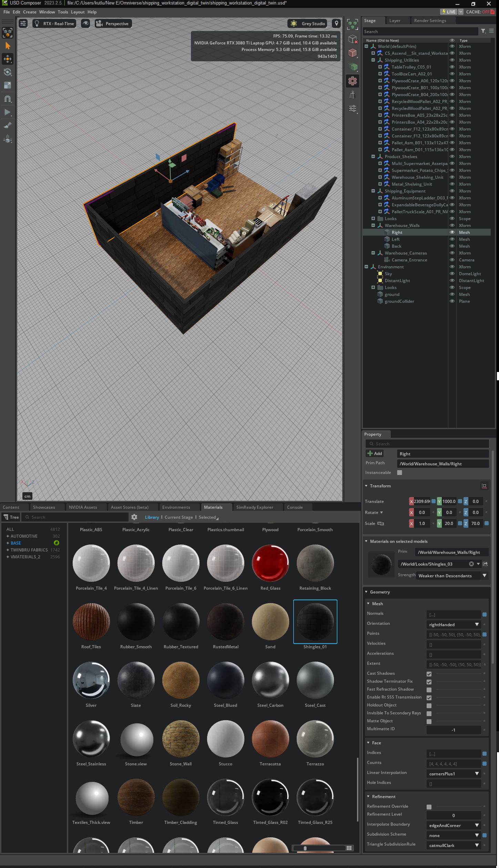The width and height of the screenshot is (499, 868).
Task: Click the red gear physics icon
Action: pyautogui.click(x=353, y=81)
